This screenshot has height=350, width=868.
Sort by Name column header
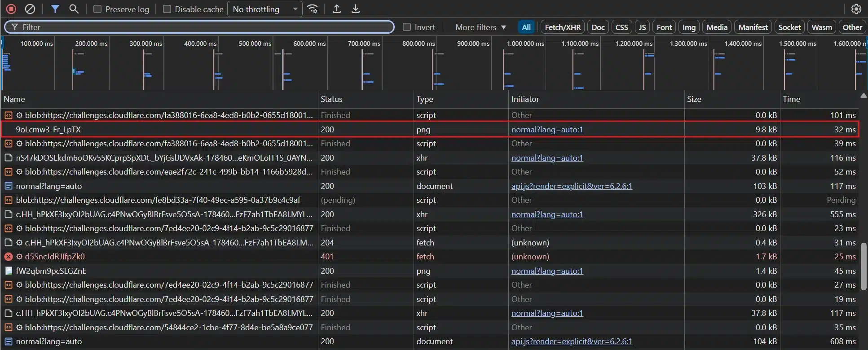pyautogui.click(x=159, y=99)
